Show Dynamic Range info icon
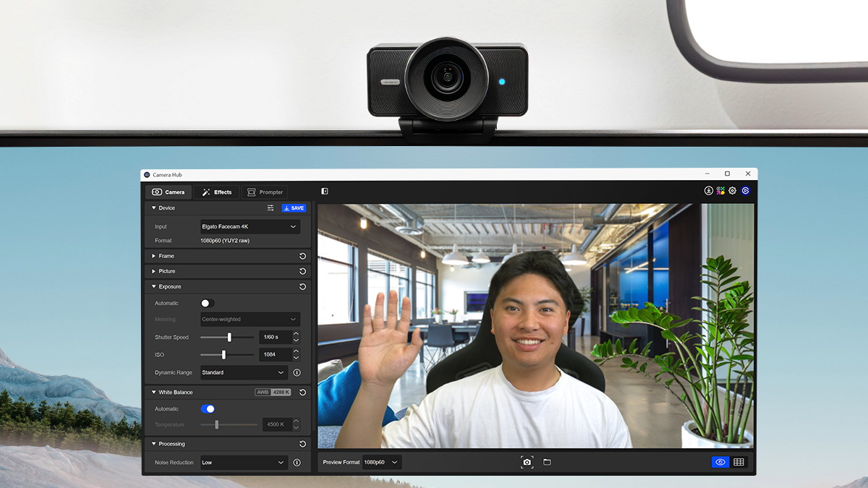This screenshot has height=488, width=868. point(297,373)
